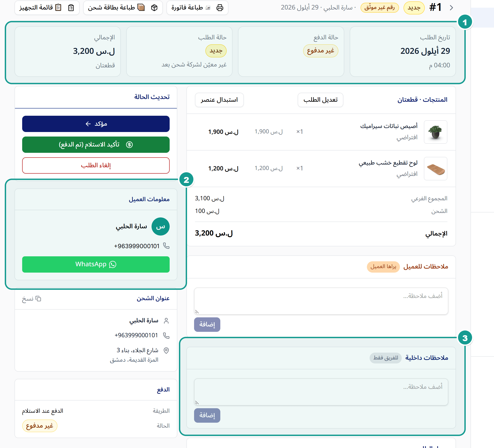Click the order date 29 أيلول 2026 card value
Viewport: 494px width, 448px height.
tap(425, 51)
